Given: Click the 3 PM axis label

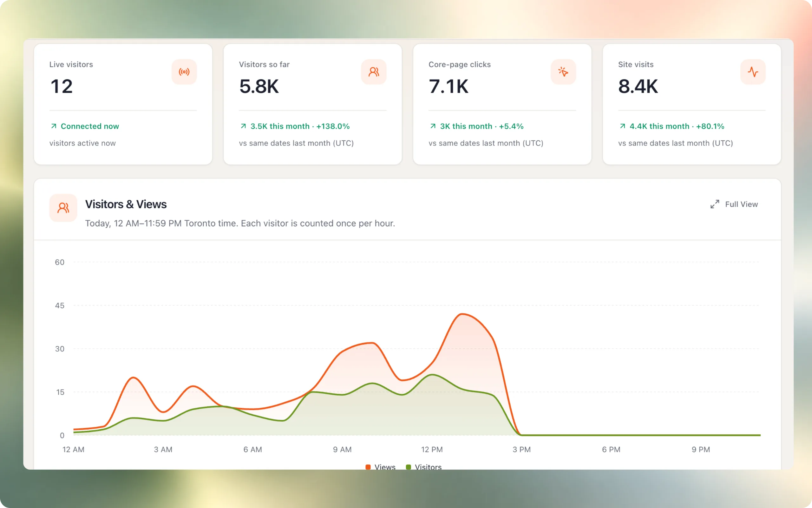Looking at the screenshot, I should [x=521, y=450].
